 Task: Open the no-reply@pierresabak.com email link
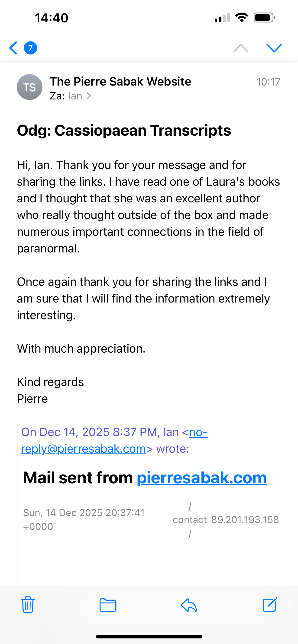coord(83,449)
